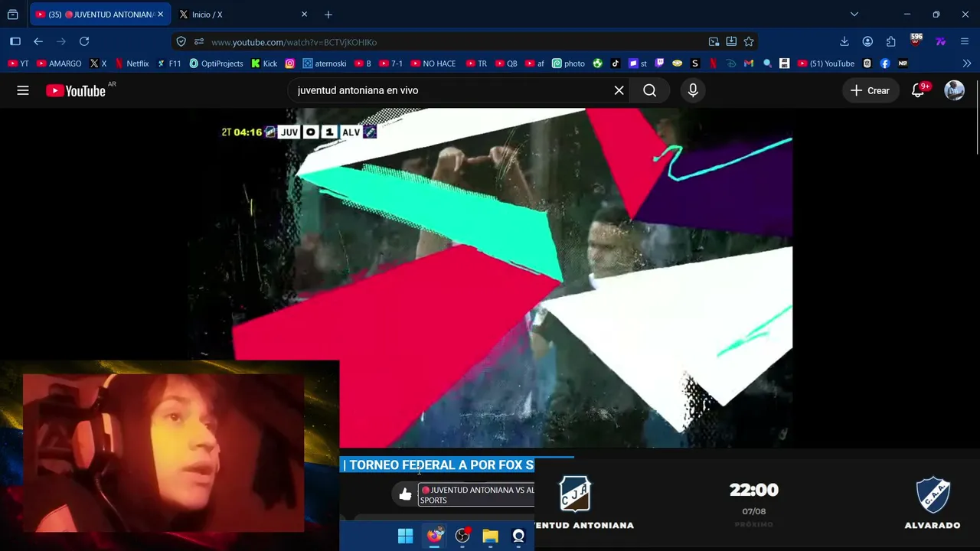The image size is (980, 551).
Task: Open the AMARGO bookmark
Action: tap(59, 64)
